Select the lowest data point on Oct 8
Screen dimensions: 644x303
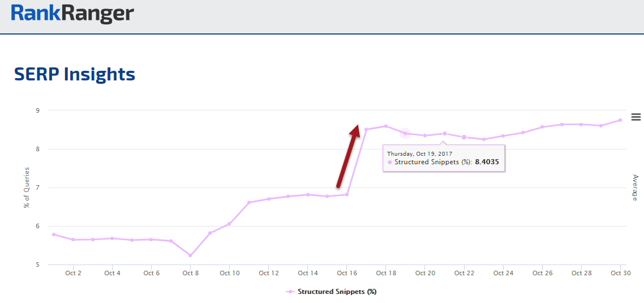point(190,255)
